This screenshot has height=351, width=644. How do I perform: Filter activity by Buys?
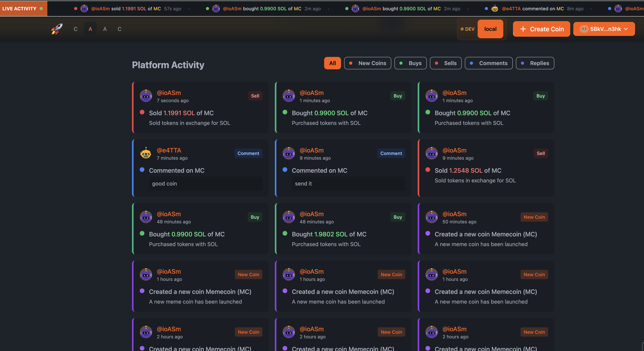(x=411, y=63)
